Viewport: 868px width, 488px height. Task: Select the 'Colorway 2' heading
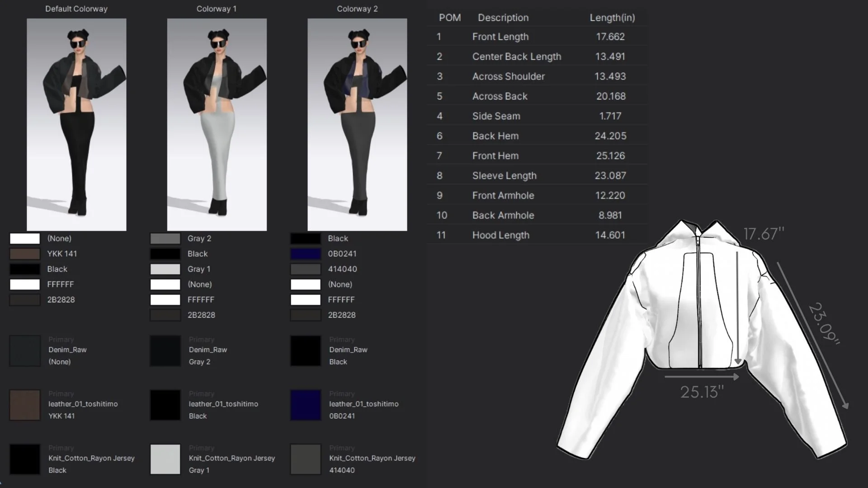point(357,9)
